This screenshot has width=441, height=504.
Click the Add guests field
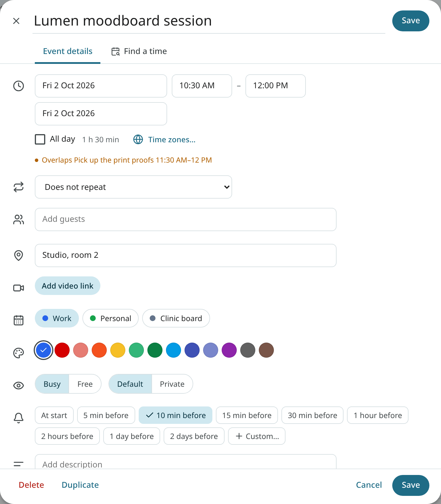186,219
